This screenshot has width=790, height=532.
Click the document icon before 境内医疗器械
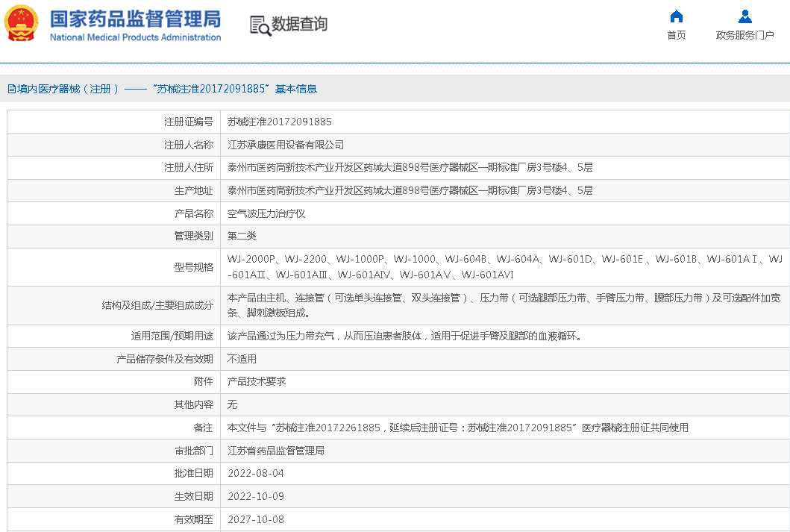click(x=12, y=89)
